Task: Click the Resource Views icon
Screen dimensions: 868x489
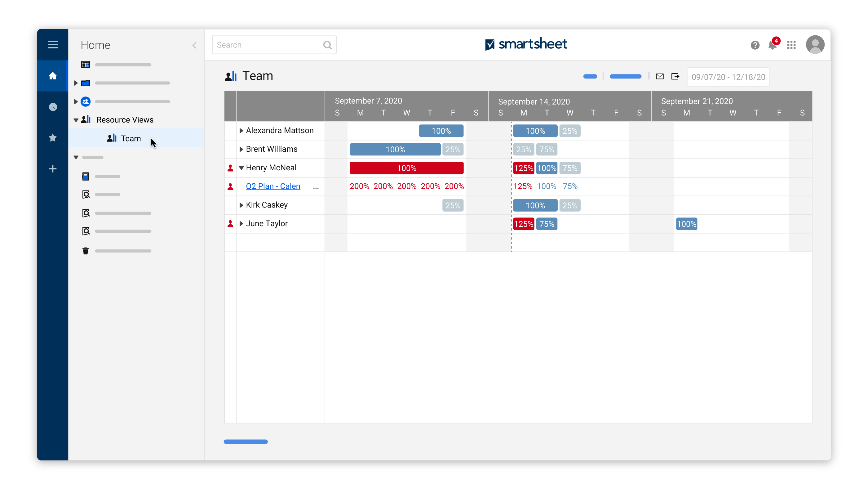Action: pyautogui.click(x=86, y=119)
